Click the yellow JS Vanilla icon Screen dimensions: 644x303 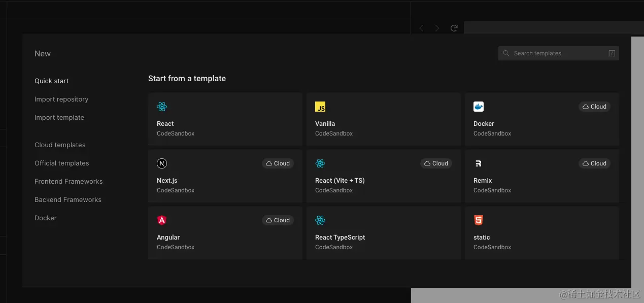(320, 107)
